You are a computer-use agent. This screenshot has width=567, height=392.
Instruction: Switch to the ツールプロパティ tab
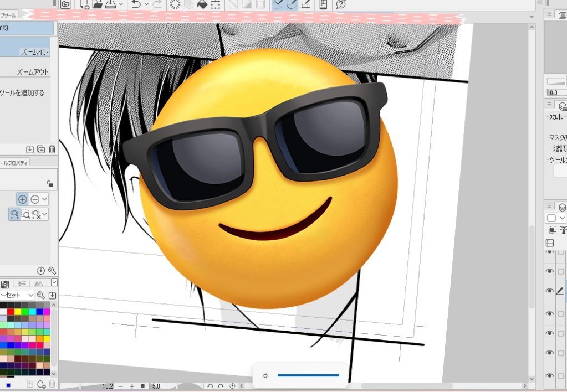click(x=14, y=163)
